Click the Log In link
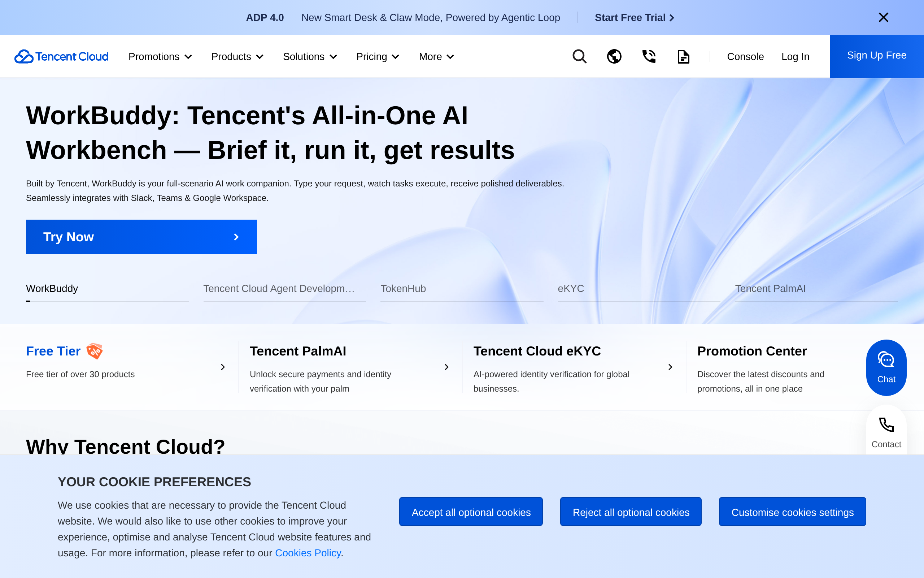The height and width of the screenshot is (578, 924). [x=796, y=57]
